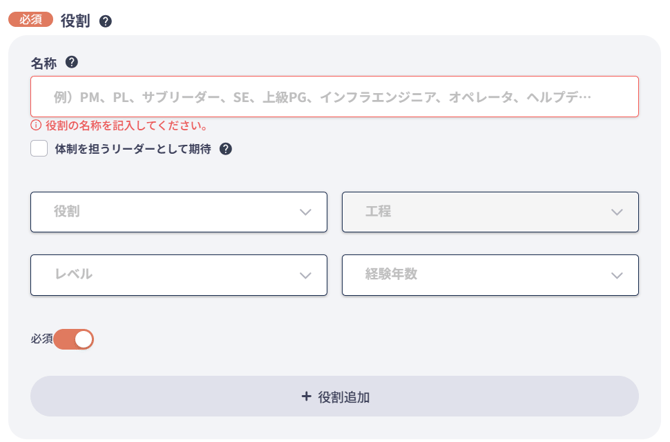
Task: Open the 役割 dropdown placeholder field
Action: pyautogui.click(x=179, y=212)
